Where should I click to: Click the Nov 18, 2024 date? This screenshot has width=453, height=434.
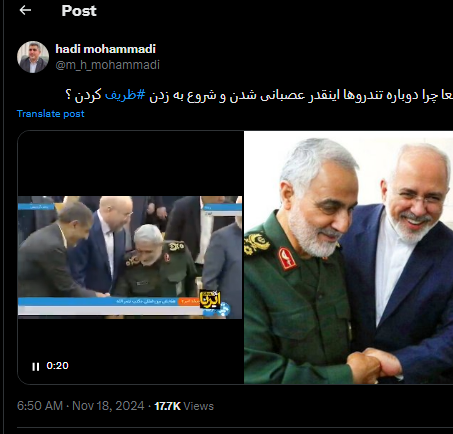coord(108,406)
